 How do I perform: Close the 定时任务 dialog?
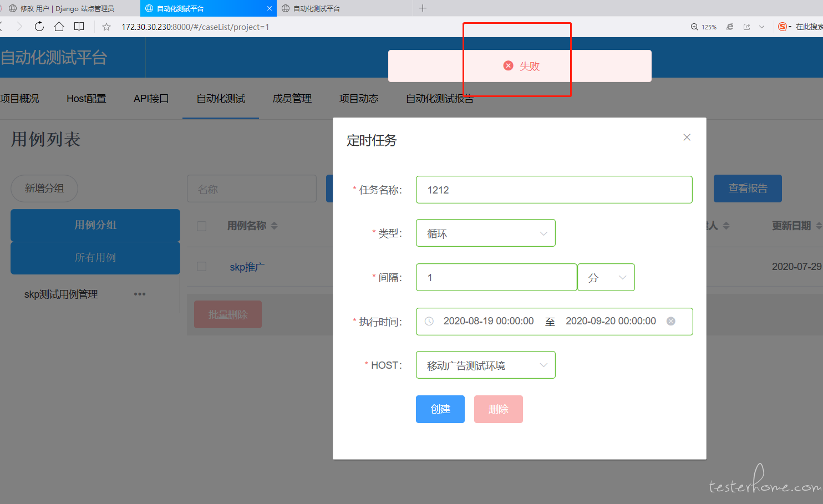[687, 137]
